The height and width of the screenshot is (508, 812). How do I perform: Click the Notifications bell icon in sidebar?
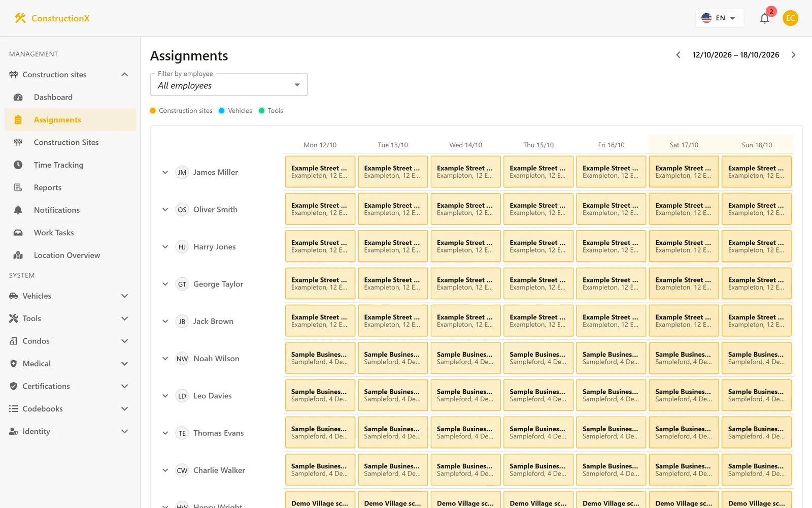18,210
